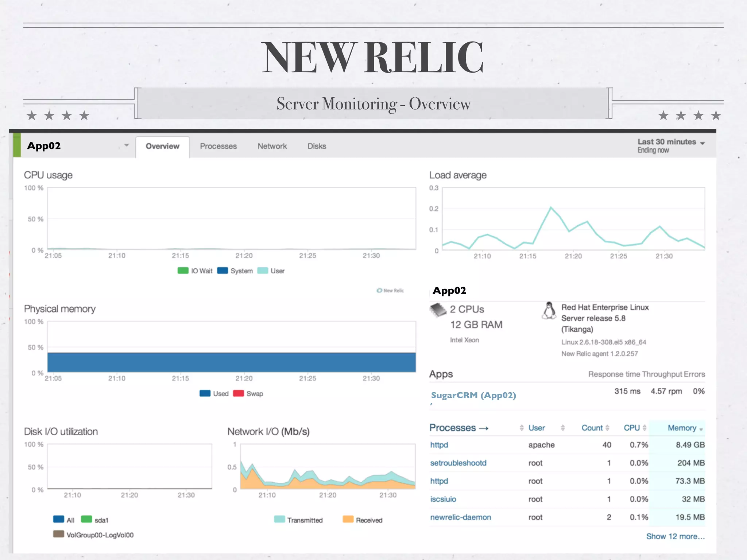Click the Processes arrow icon
This screenshot has width=747, height=560.
click(x=484, y=428)
